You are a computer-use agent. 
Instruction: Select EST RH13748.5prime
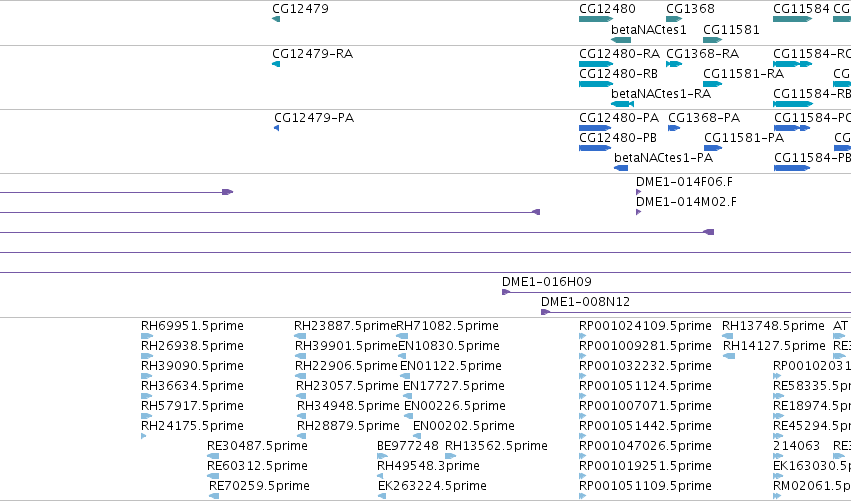point(773,326)
